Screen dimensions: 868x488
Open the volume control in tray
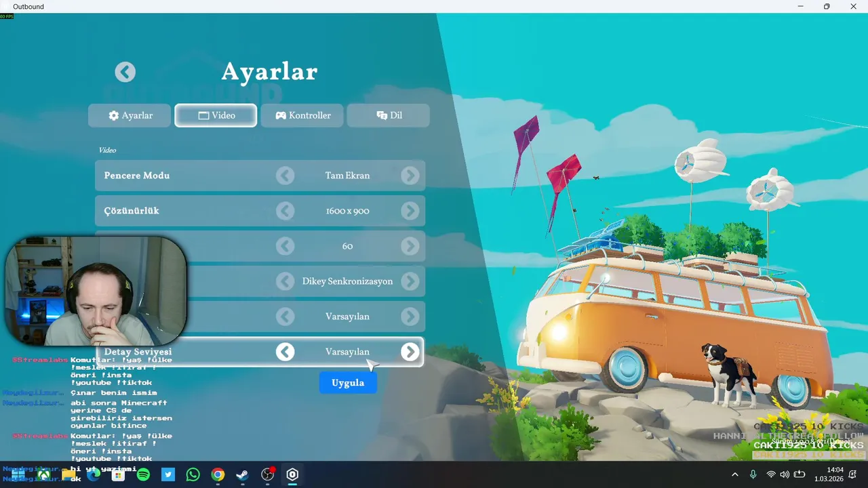click(x=785, y=474)
